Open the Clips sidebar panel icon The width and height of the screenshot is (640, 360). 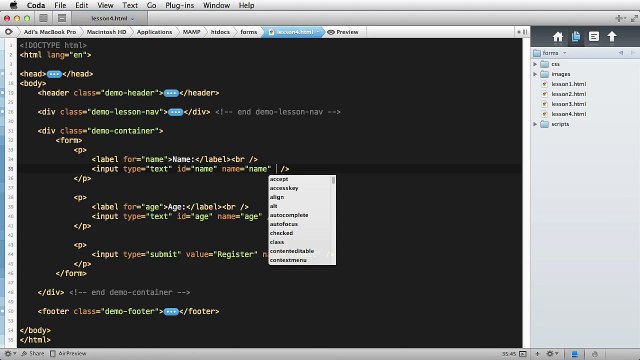(594, 37)
